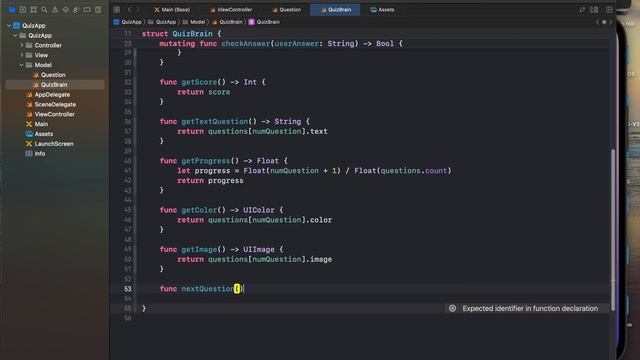Switch to the Main (Base) tab
The image size is (640, 360).
tap(172, 9)
